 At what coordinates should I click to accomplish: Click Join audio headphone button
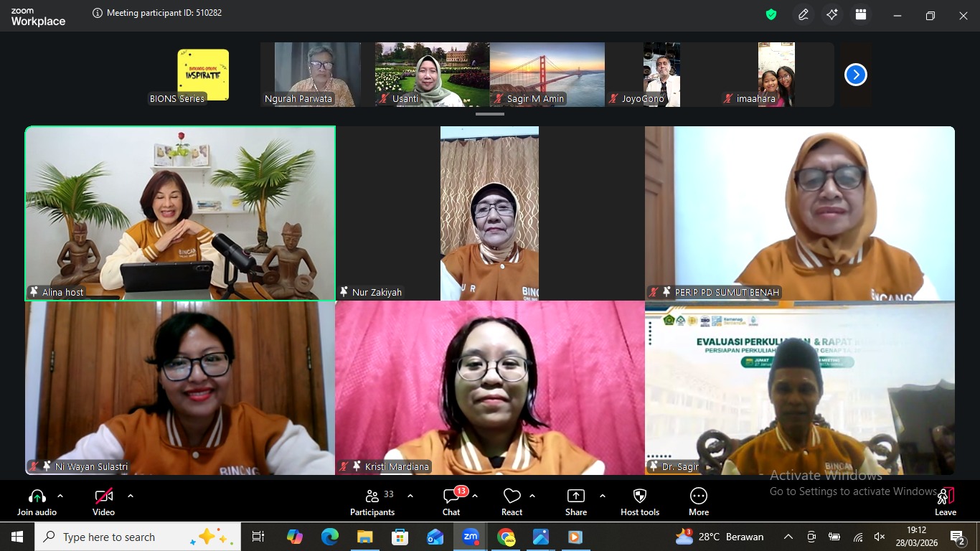(x=37, y=501)
